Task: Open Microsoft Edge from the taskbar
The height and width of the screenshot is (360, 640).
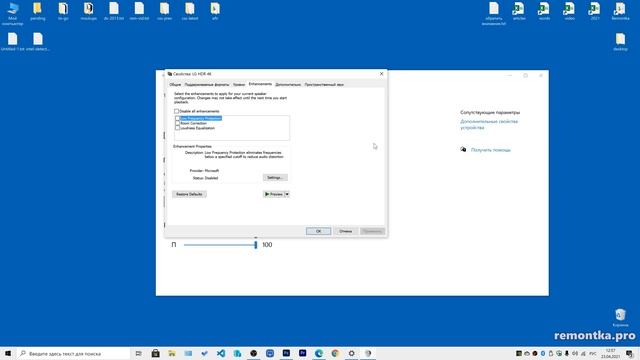Action: (319, 353)
